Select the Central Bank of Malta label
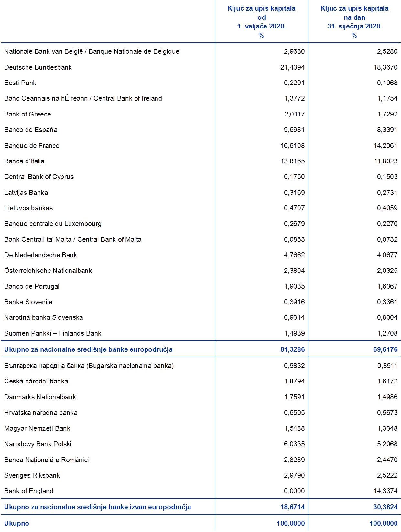 tap(73, 239)
